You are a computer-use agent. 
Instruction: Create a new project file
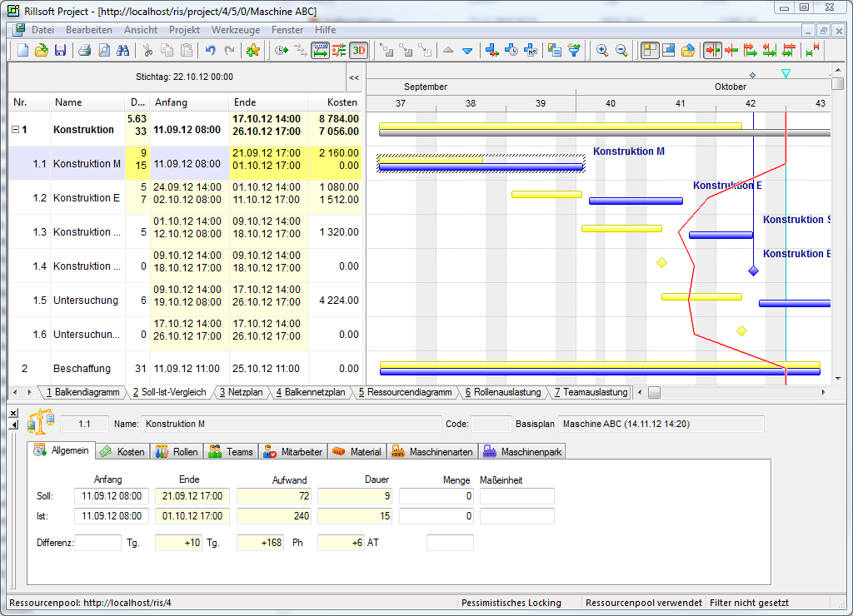click(x=22, y=51)
